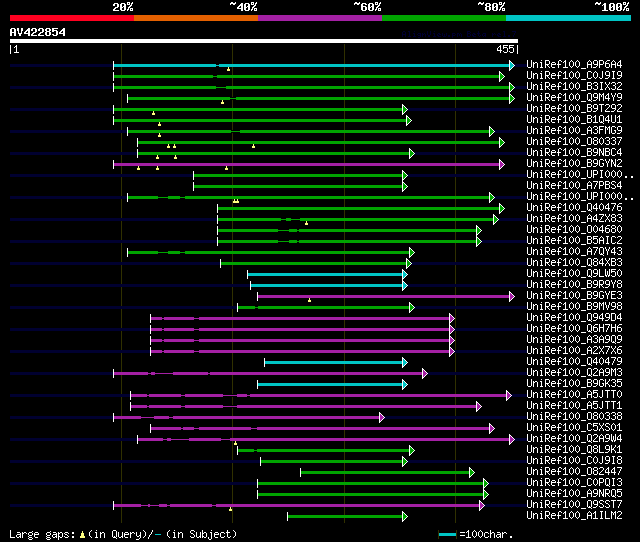Select the UniRef100_C5XS01 label
The width and height of the screenshot is (640, 542).
[x=574, y=428]
